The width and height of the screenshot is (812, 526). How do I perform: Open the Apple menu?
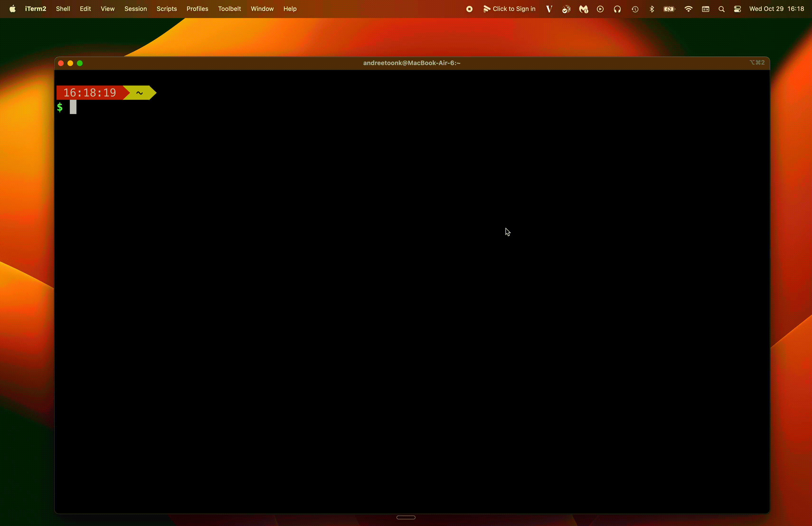click(12, 9)
